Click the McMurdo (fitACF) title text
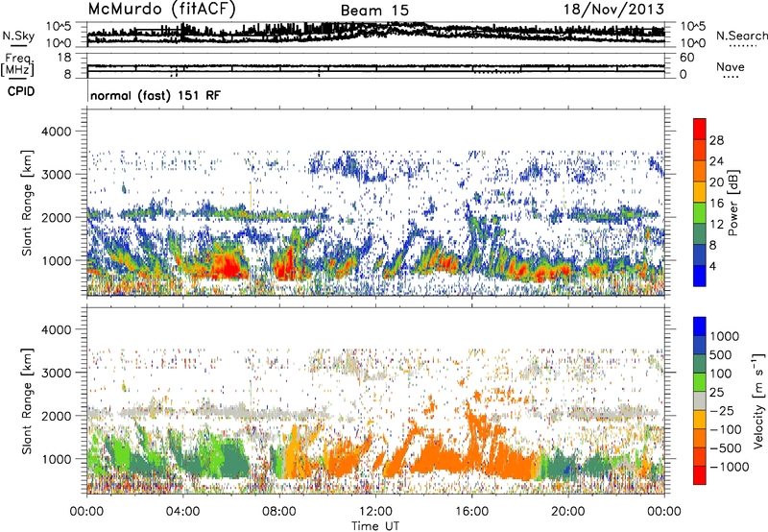Viewport: 768px width, 532px height. [x=161, y=9]
